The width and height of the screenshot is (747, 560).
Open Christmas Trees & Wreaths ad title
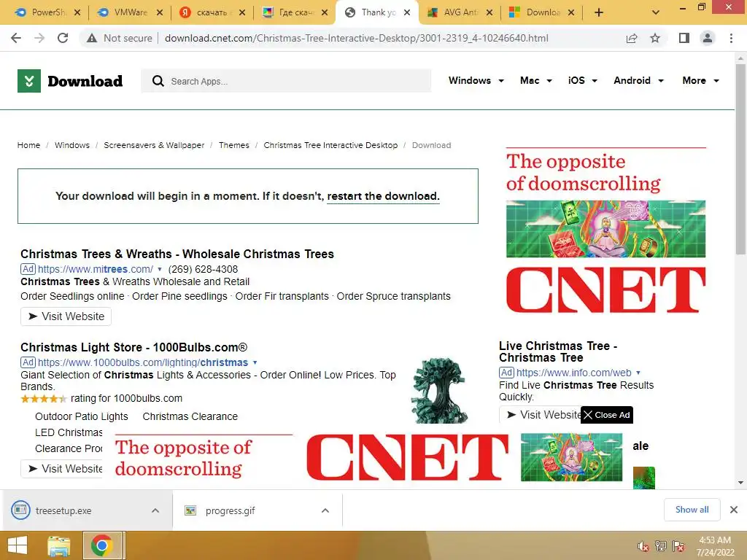[x=177, y=254]
